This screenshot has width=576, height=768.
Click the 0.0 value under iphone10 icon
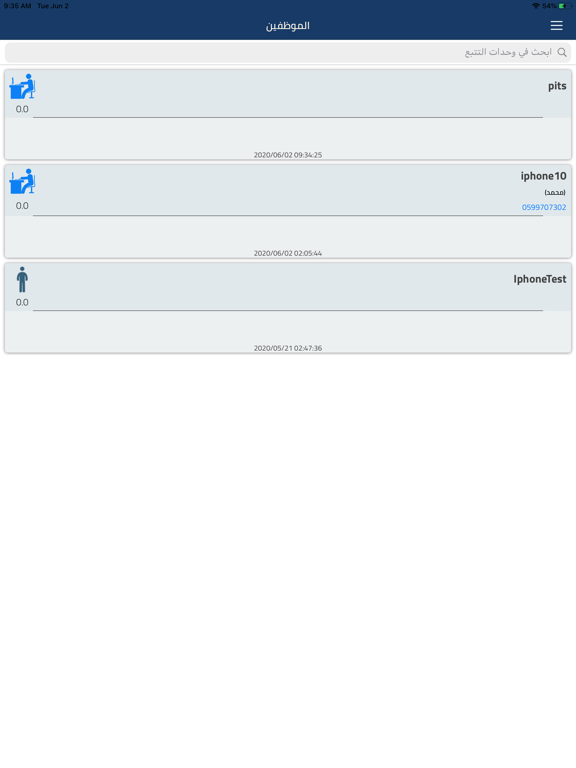point(22,206)
